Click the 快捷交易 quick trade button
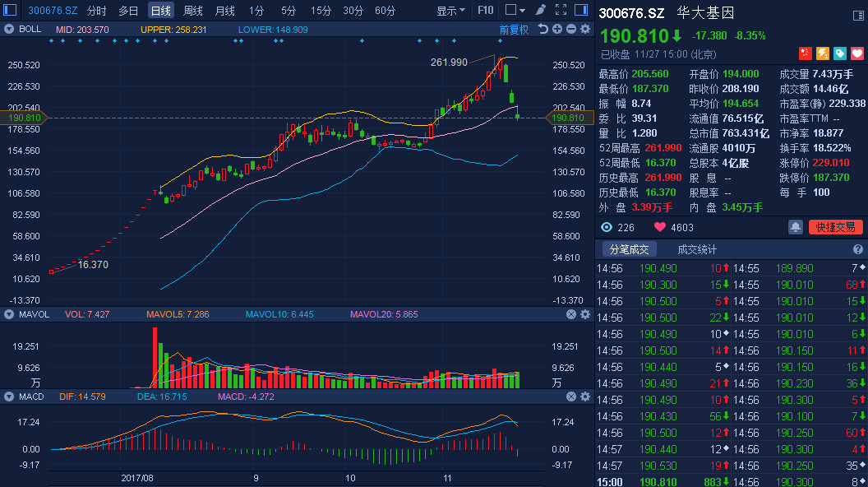 coord(835,227)
